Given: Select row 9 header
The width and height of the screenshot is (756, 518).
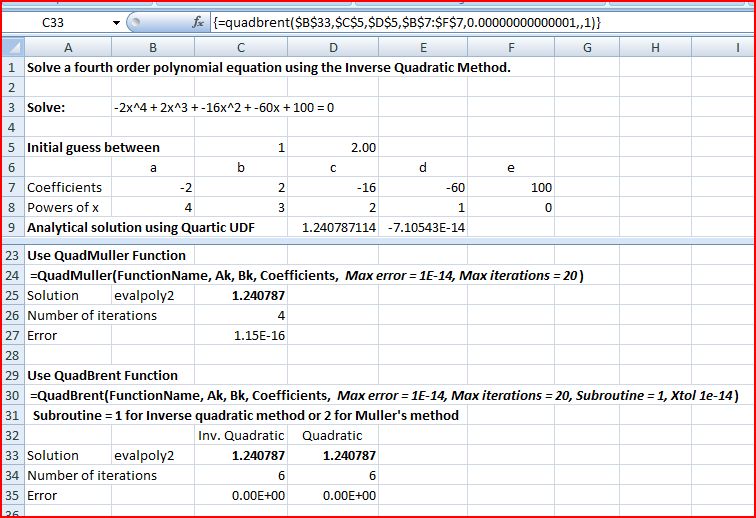Looking at the screenshot, I should coord(11,227).
